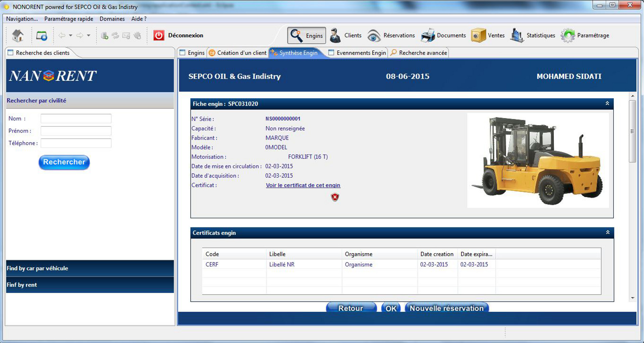Open Documents using the printer icon
The image size is (644, 343).
point(428,36)
